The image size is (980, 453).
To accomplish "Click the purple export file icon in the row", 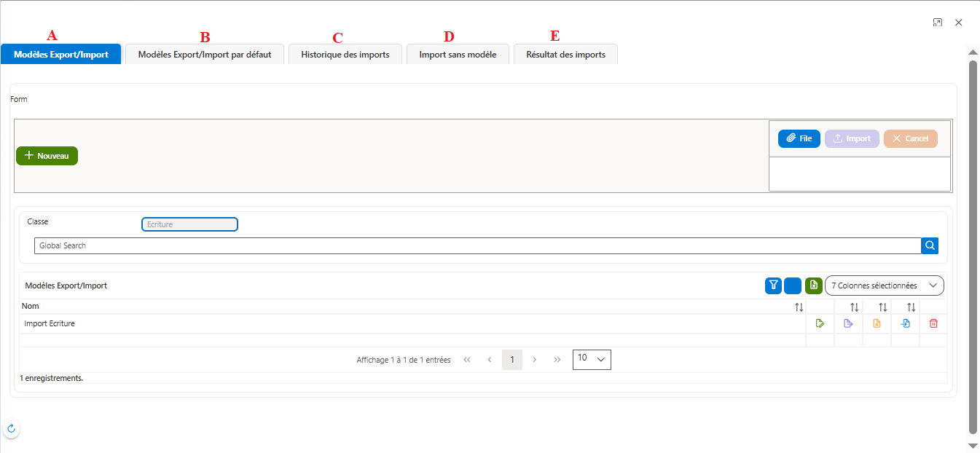I will (x=848, y=324).
